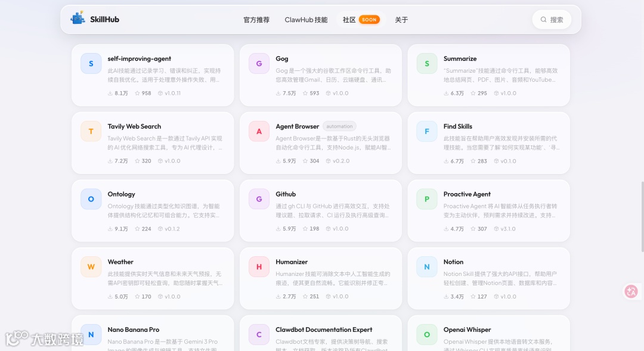This screenshot has width=644, height=351.
Task: Click the Weather description text
Action: 165,278
